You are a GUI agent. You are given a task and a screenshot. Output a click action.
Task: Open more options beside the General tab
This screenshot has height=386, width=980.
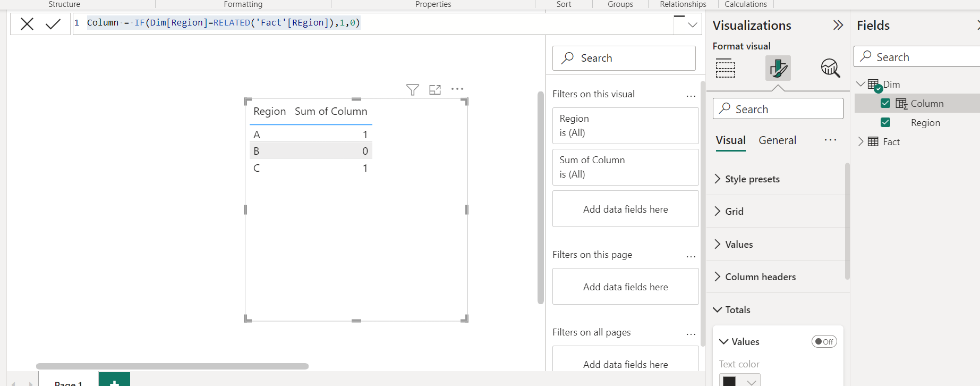tap(831, 140)
